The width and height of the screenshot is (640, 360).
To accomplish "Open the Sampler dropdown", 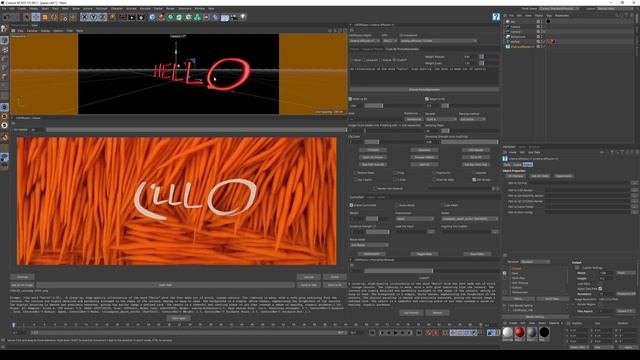I will [x=441, y=119].
